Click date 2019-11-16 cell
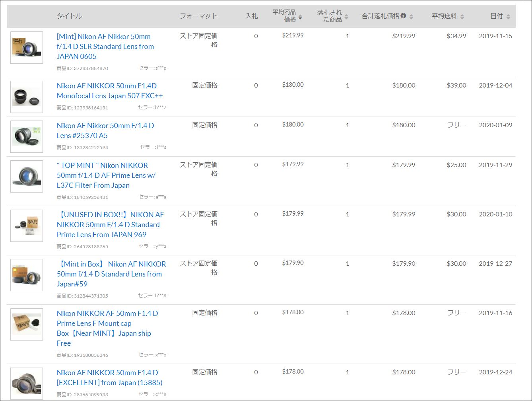 pyautogui.click(x=495, y=313)
